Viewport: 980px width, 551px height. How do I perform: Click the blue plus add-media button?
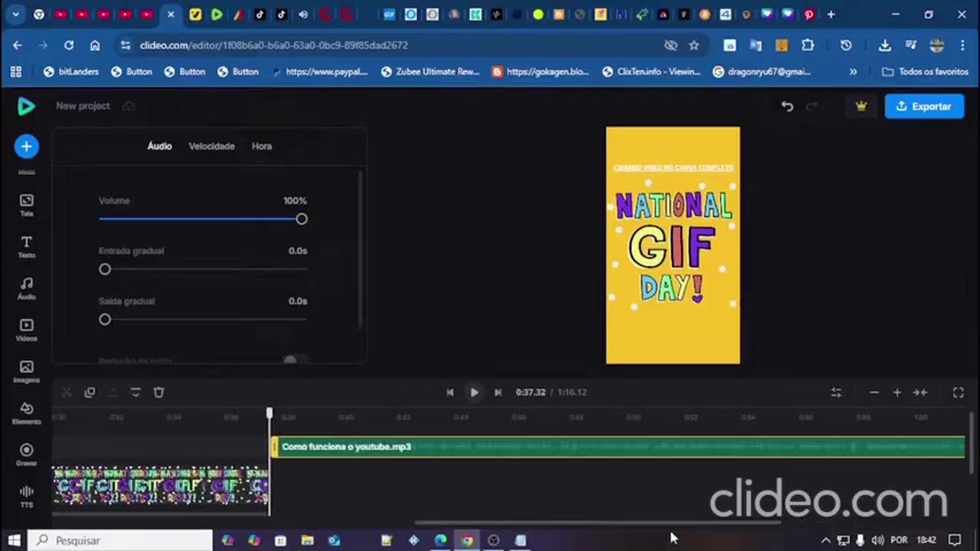point(26,146)
